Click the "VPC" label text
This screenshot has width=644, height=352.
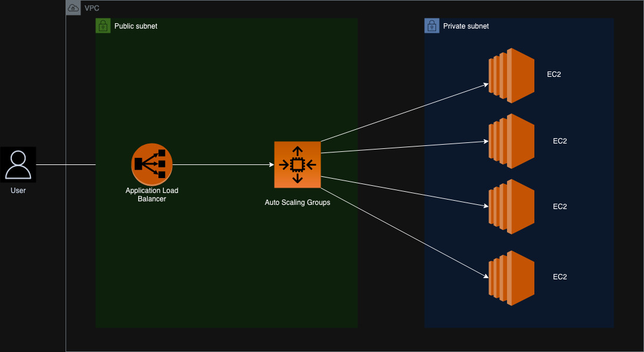(x=92, y=8)
